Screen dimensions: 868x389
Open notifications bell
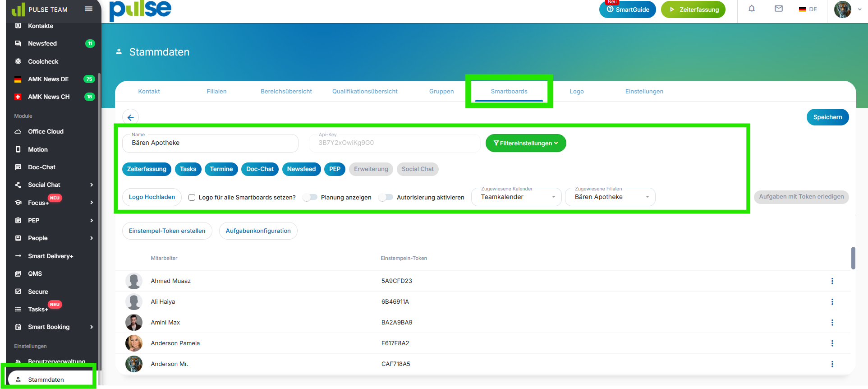752,9
